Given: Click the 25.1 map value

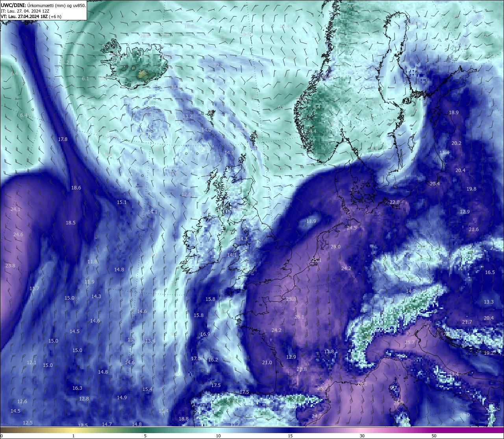Looking at the screenshot, I should coord(317,260).
